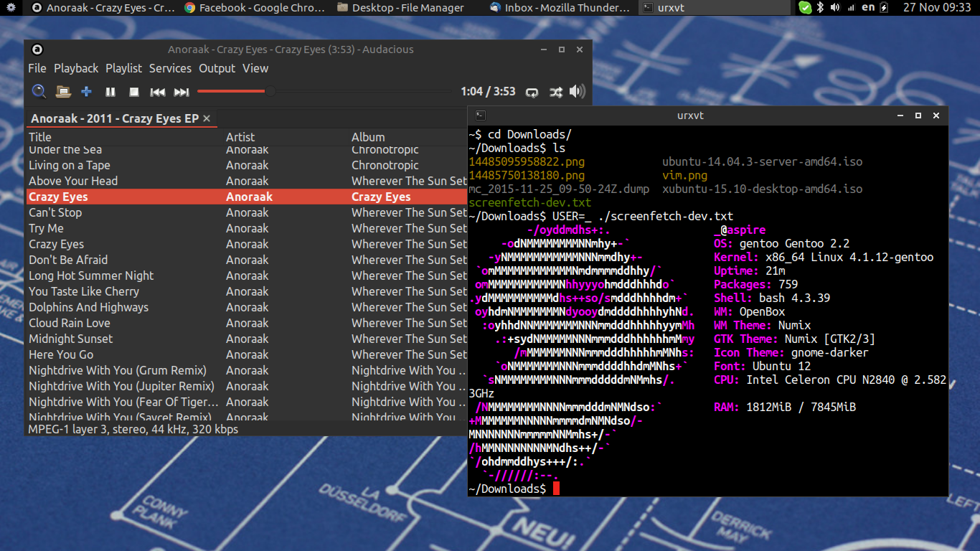The width and height of the screenshot is (980, 551).
Task: Select Nightdrive With You (Grum Remix)
Action: click(x=246, y=370)
